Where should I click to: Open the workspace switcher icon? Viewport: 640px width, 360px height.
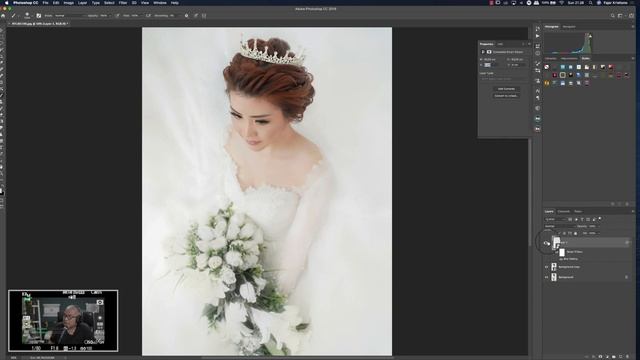(621, 16)
